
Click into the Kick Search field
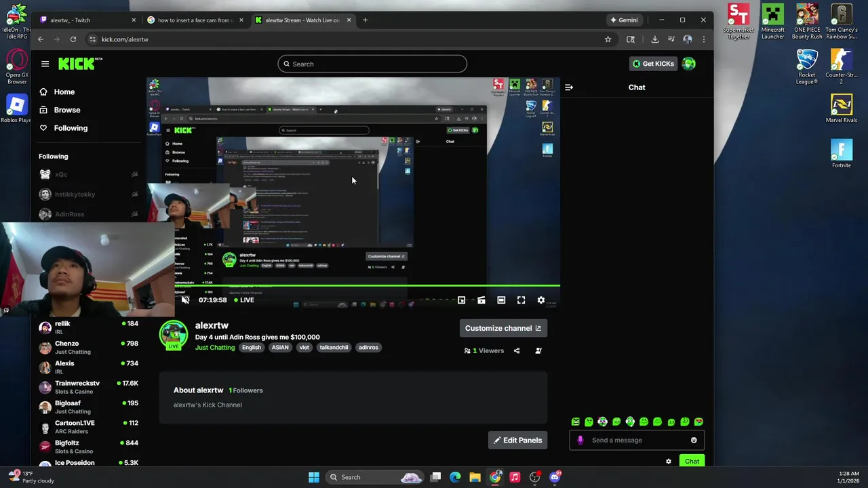(x=372, y=64)
